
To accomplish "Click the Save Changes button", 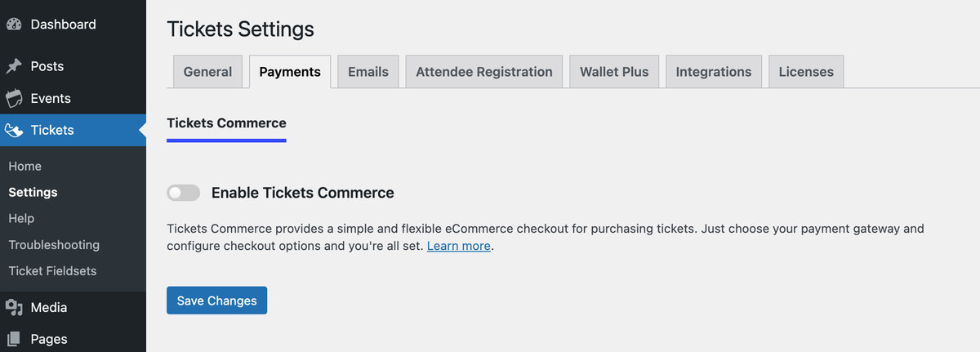I will (x=216, y=301).
